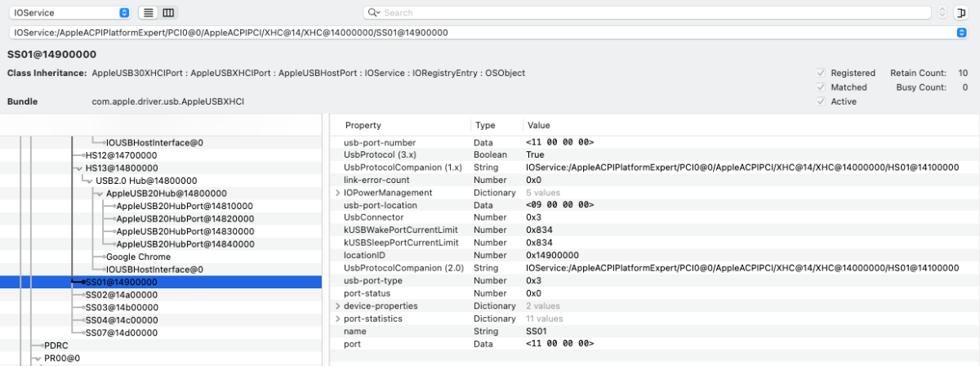The image size is (980, 366).
Task: Sort by the Type column header
Action: [485, 126]
